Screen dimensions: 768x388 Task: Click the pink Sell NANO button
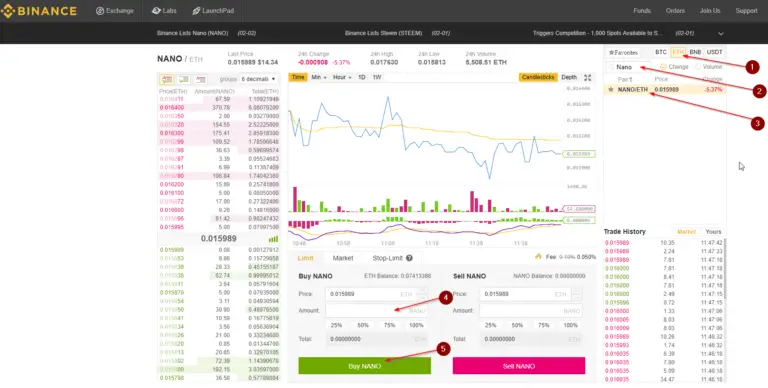click(x=519, y=366)
